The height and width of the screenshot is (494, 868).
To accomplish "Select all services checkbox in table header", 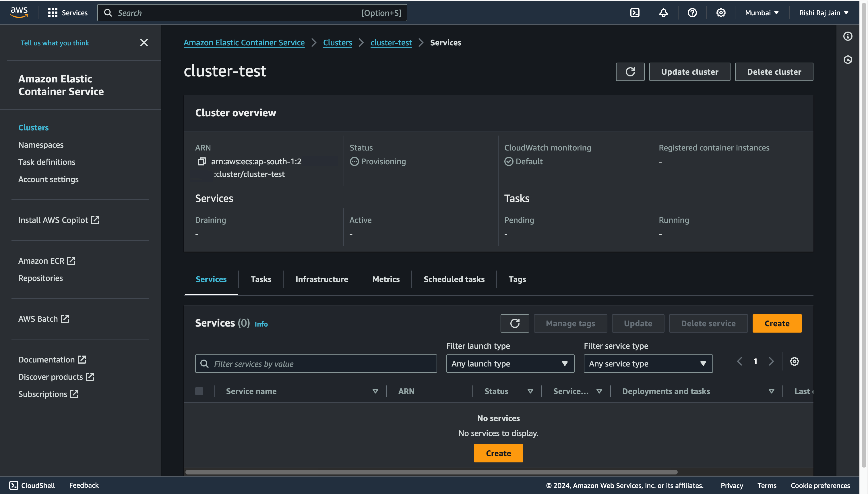I will (199, 391).
